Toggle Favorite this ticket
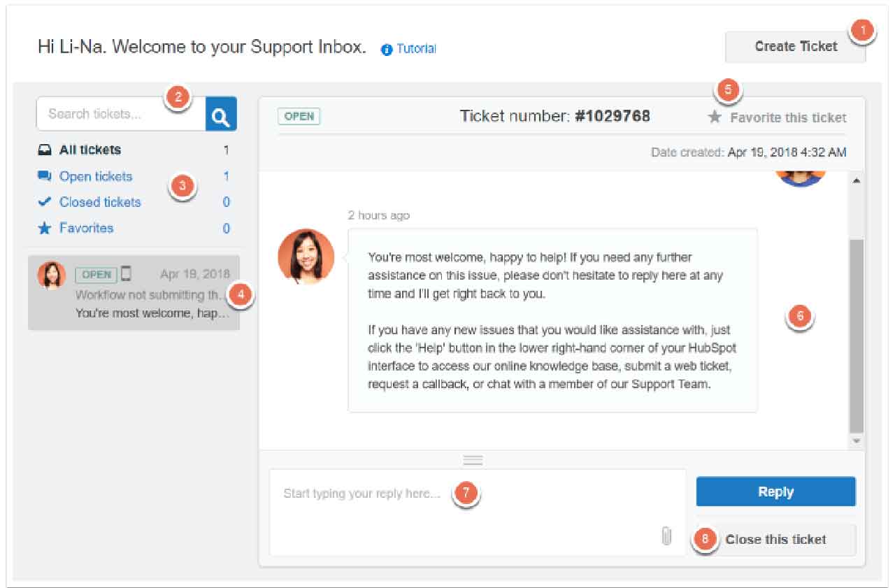This screenshot has height=588, width=895. 787,117
